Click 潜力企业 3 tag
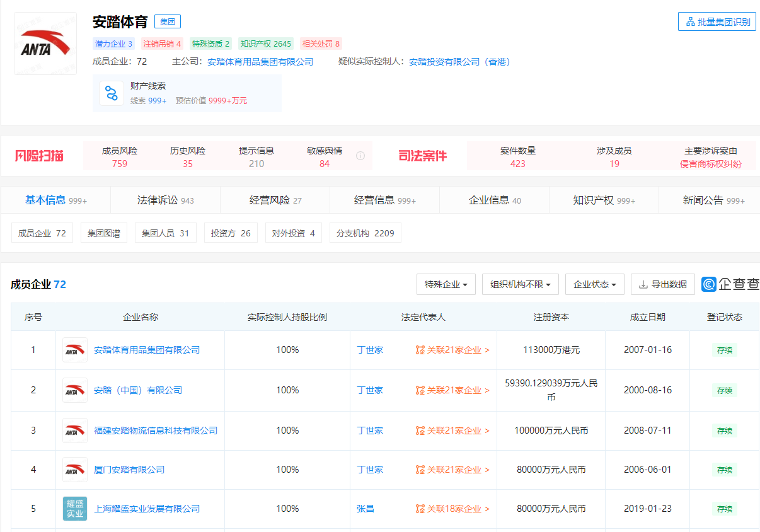The width and height of the screenshot is (760, 532). pos(114,43)
